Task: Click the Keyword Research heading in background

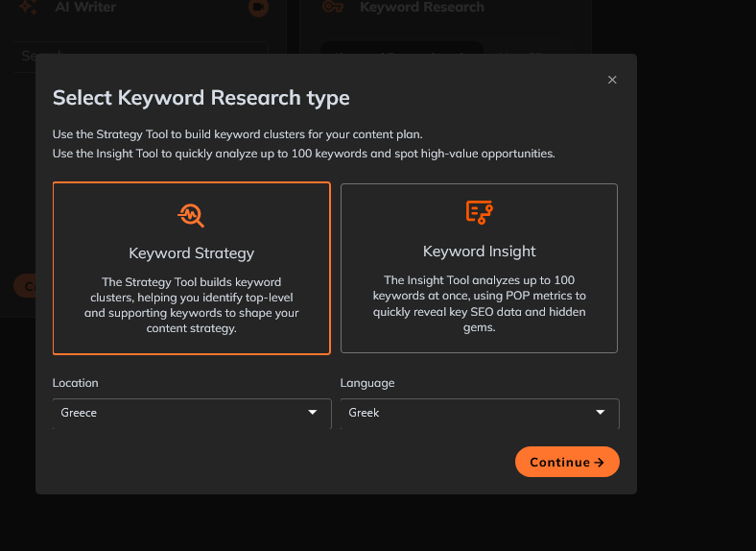Action: (x=422, y=7)
